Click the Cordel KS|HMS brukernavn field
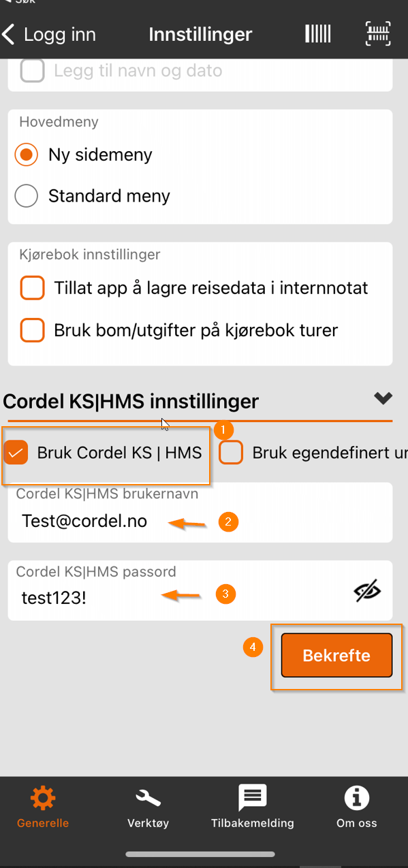Viewport: 408px width, 868px height. (200, 513)
